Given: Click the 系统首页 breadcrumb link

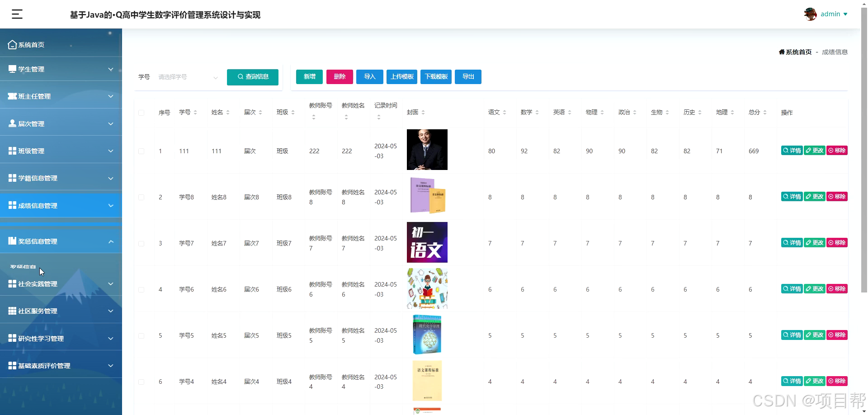Looking at the screenshot, I should click(798, 52).
